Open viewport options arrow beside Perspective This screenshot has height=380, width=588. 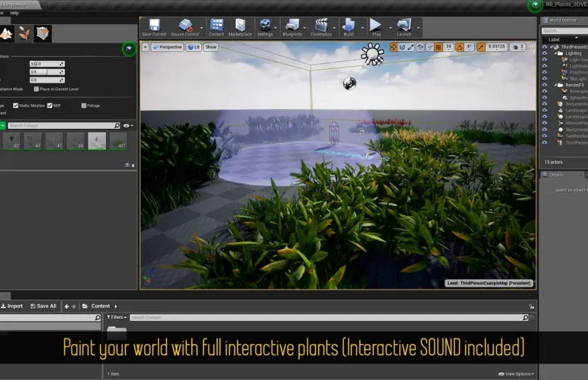click(145, 47)
